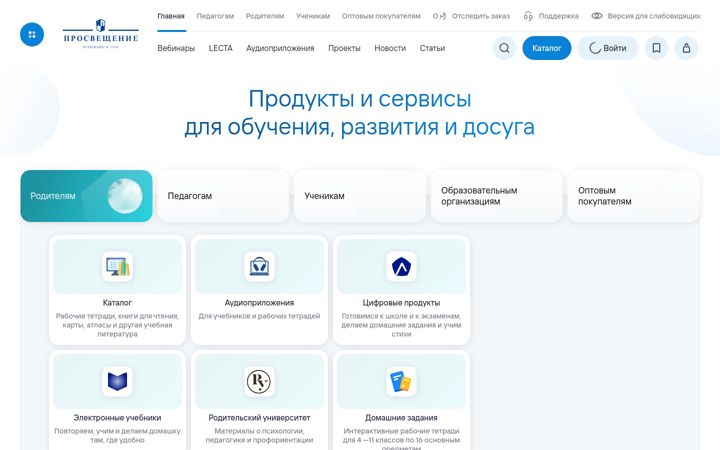
Task: Click the Родительский университет card title
Action: pyautogui.click(x=259, y=418)
